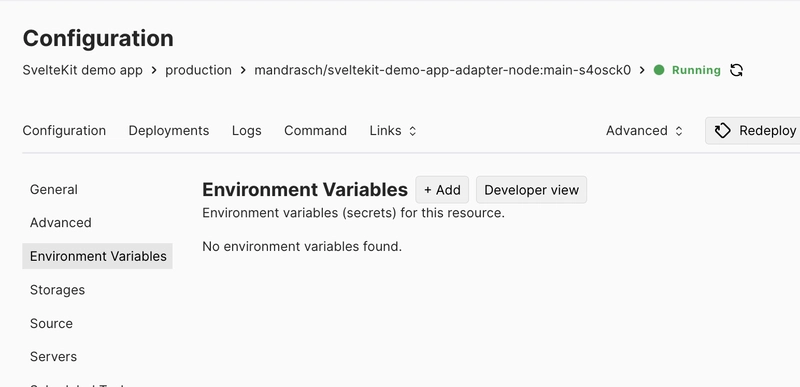Viewport: 800px width, 387px height.
Task: Switch to Developer view
Action: [x=531, y=190]
